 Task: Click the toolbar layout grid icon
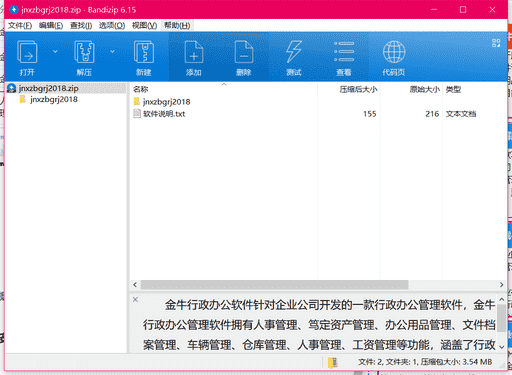click(496, 43)
